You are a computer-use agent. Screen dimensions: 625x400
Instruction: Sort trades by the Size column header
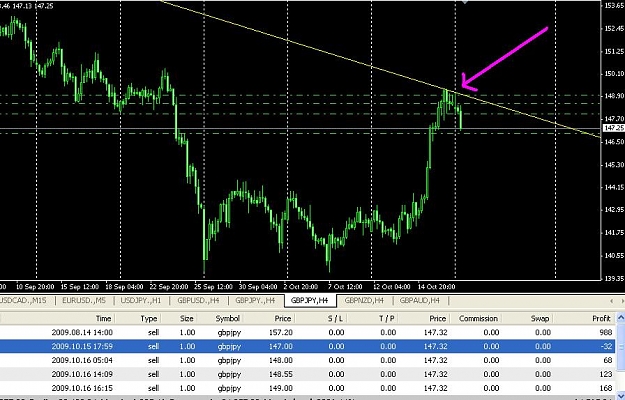point(179,318)
